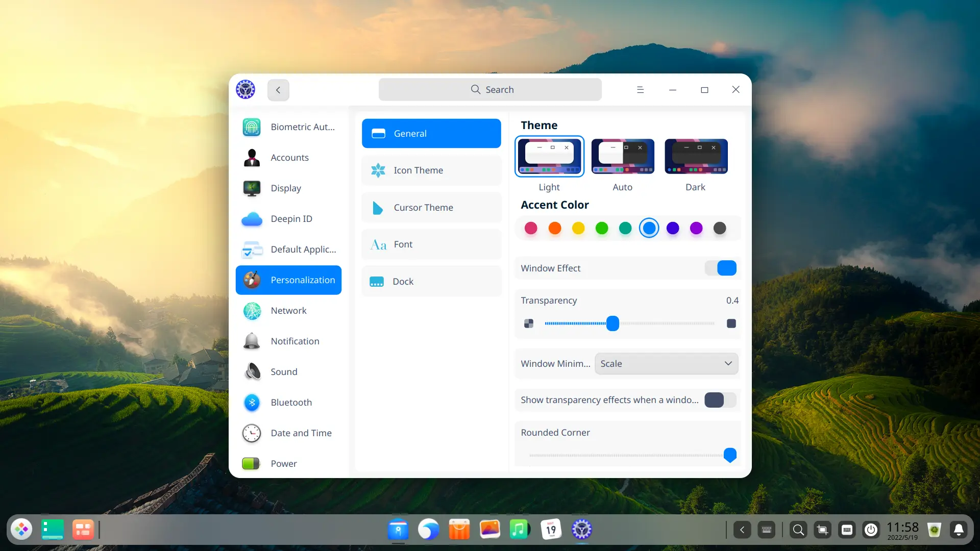Open the Network settings icon
Screen dimensions: 980x551
(x=252, y=311)
